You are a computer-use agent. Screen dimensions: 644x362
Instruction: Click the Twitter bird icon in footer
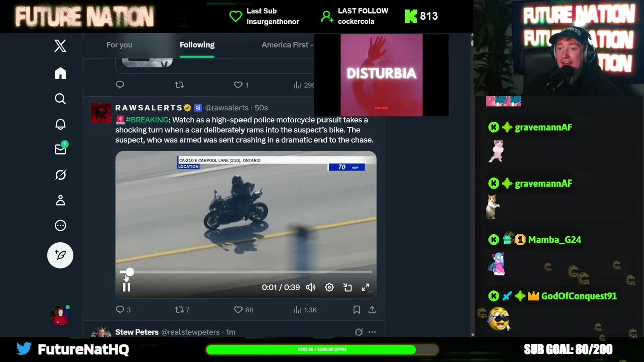[24, 349]
